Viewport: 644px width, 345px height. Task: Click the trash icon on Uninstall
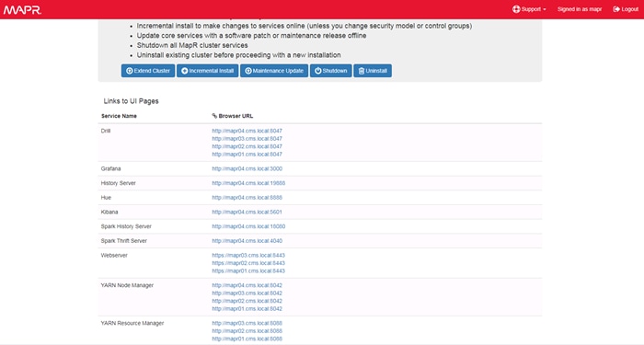[362, 71]
